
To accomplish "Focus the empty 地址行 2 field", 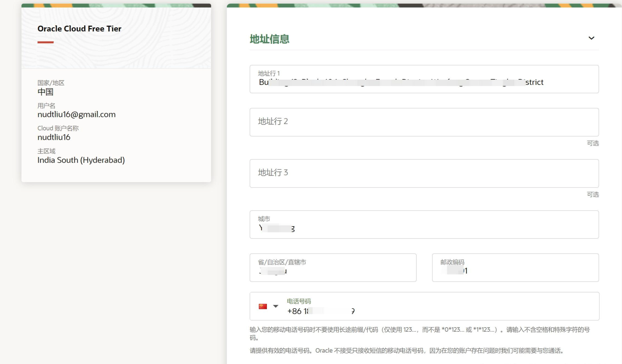I will [x=424, y=122].
